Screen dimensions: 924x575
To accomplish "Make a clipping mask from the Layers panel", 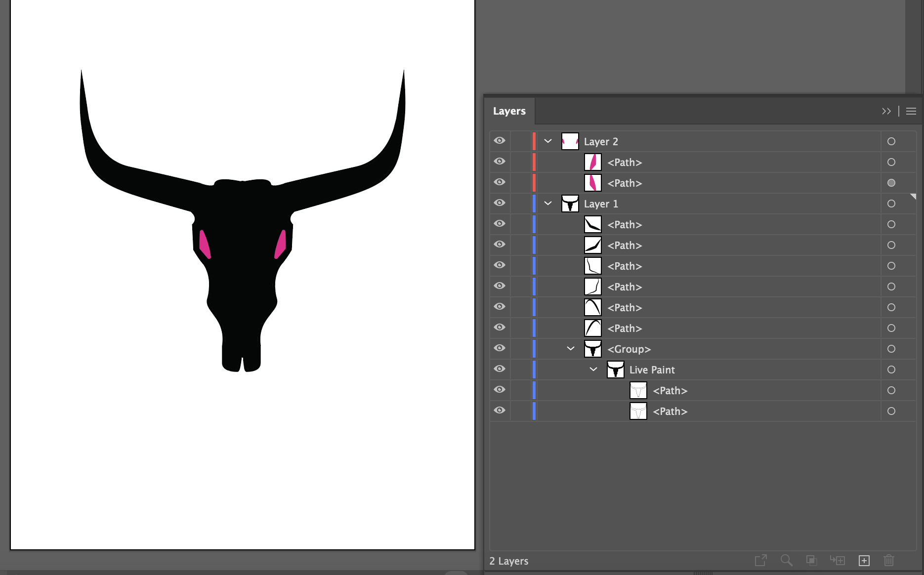I will click(x=811, y=561).
